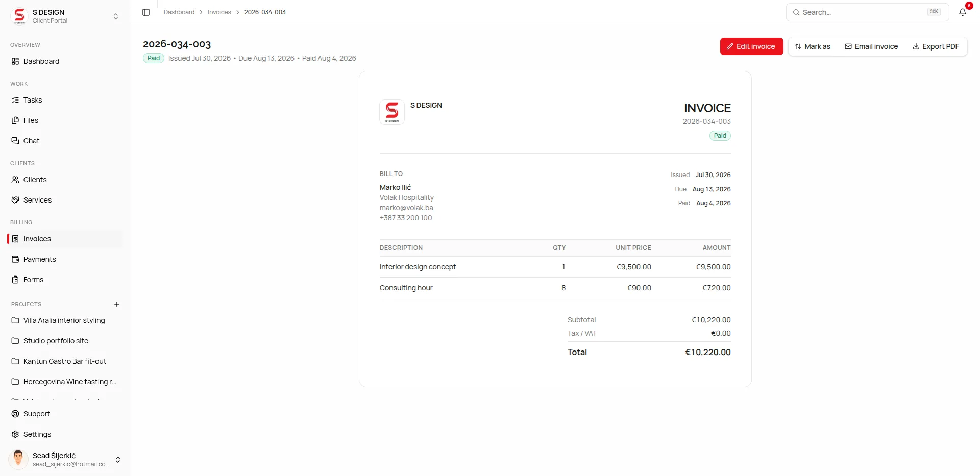Screen dimensions: 980x476
Task: Click the Edit invoice button
Action: coord(751,46)
